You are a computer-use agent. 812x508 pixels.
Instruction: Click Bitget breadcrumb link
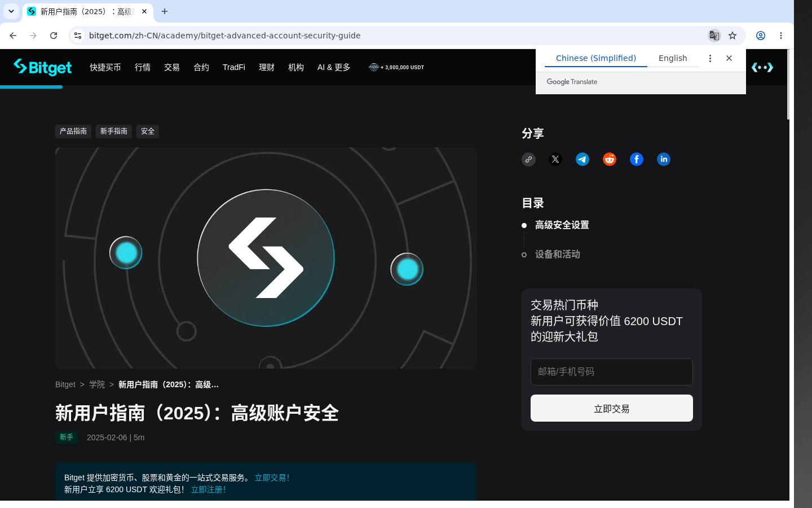pos(65,384)
